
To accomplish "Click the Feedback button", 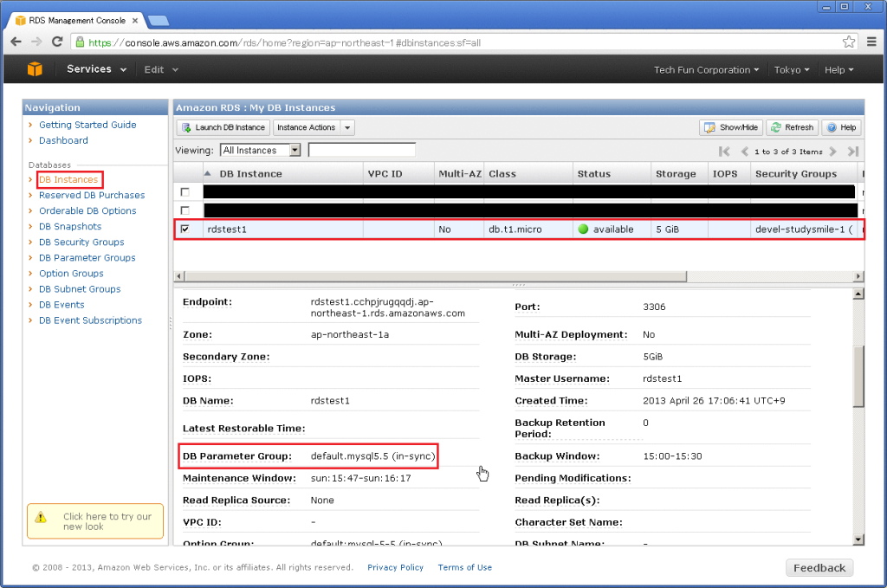I will coord(819,567).
